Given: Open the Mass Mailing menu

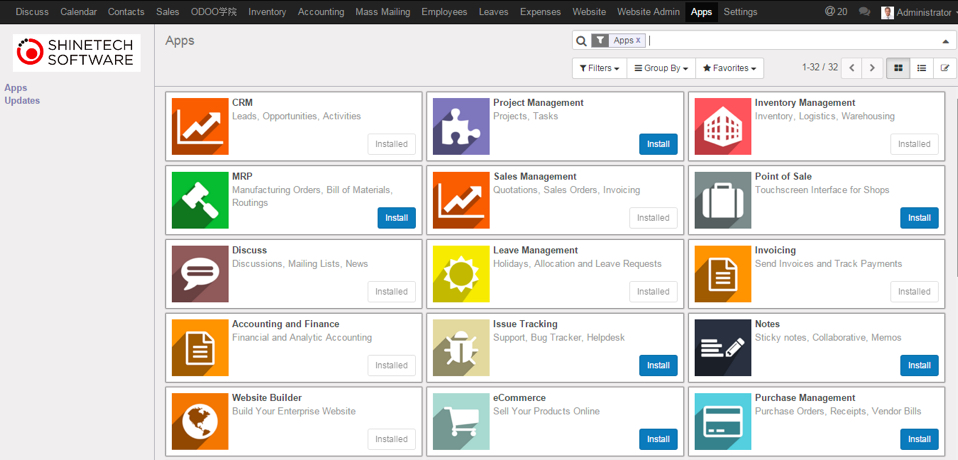Looking at the screenshot, I should click(382, 12).
